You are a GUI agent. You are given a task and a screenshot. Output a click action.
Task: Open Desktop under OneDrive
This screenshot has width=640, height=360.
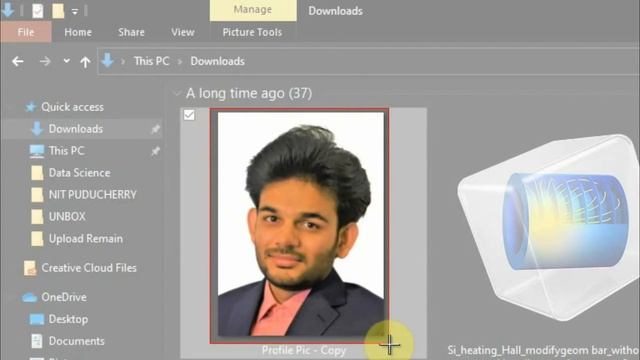coord(68,319)
